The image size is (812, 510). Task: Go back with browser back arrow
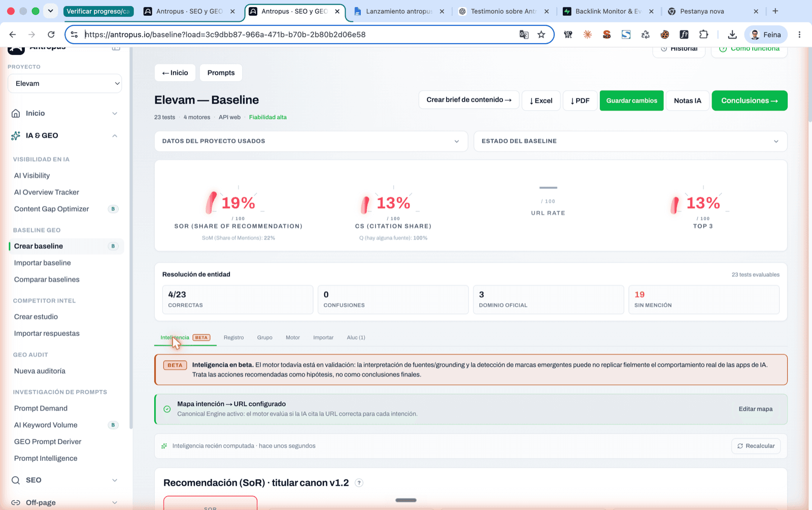pos(13,35)
